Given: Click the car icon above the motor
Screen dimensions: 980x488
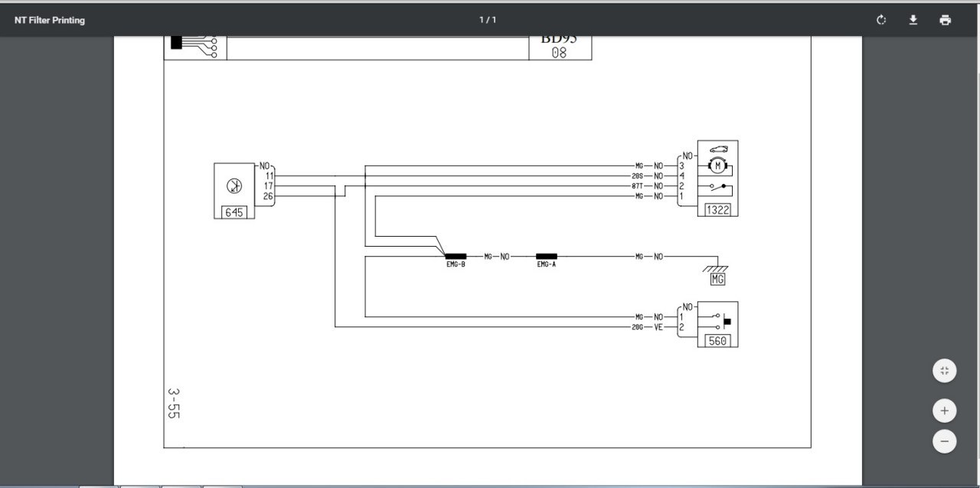Looking at the screenshot, I should [718, 149].
